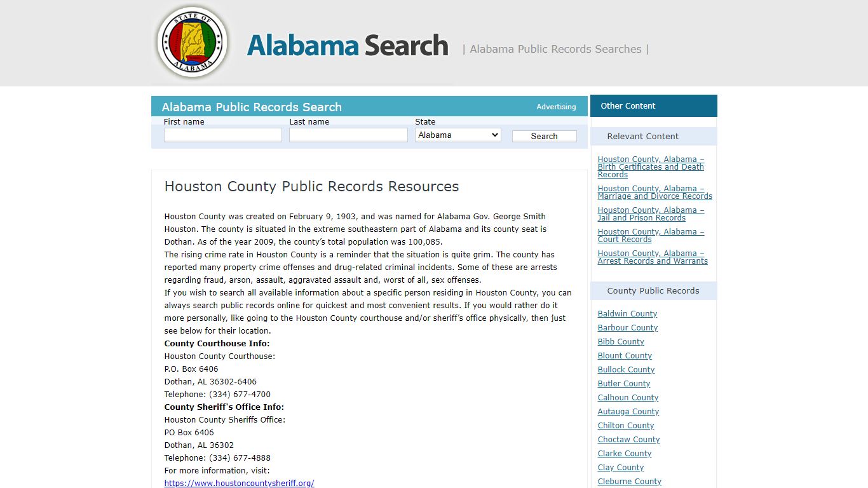This screenshot has height=488, width=868.
Task: Open Marriage and Divorce Records link
Action: pos(654,193)
